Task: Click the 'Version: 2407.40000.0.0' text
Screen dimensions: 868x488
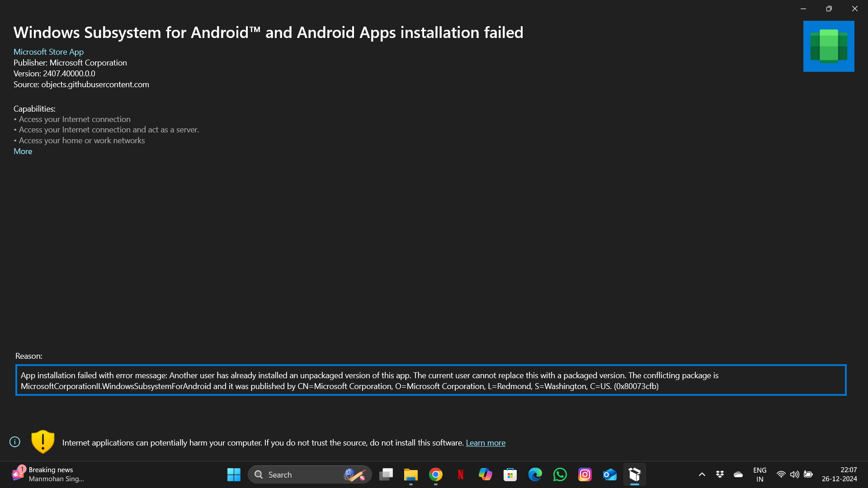Action: click(x=54, y=74)
